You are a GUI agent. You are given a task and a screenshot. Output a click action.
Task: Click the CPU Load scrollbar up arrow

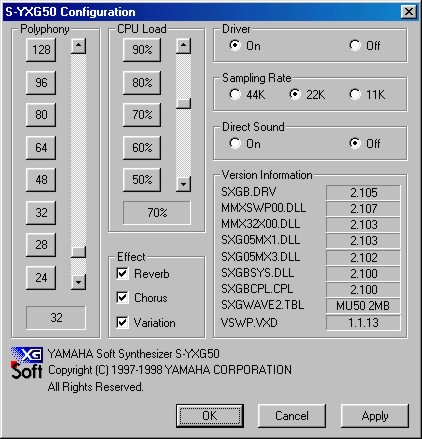[x=183, y=46]
